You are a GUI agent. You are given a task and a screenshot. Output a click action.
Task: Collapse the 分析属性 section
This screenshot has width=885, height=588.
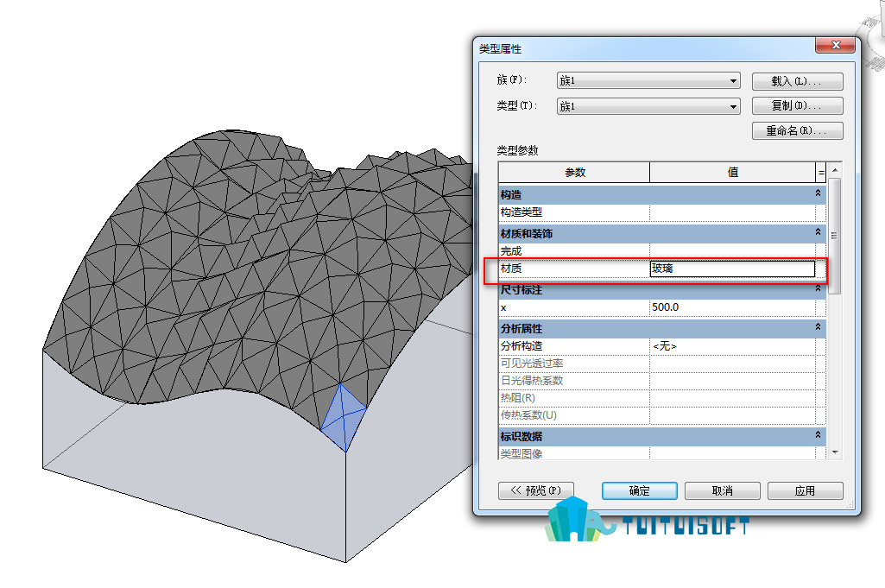point(818,327)
